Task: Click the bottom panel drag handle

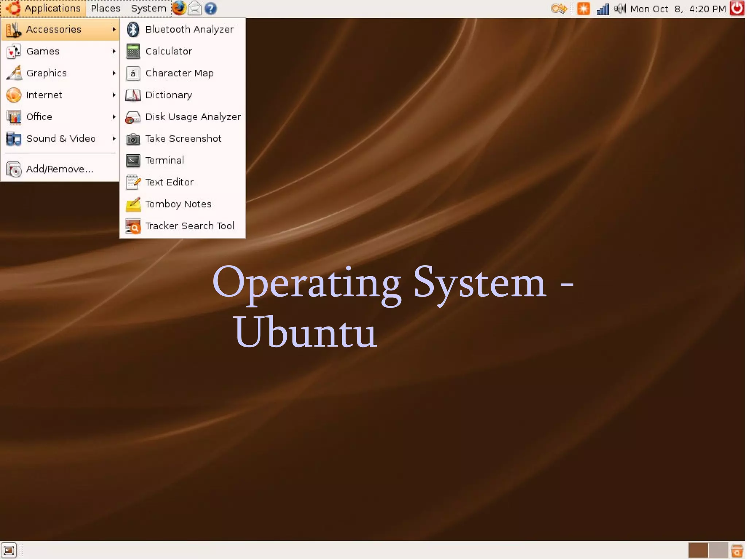Action: tap(21, 551)
